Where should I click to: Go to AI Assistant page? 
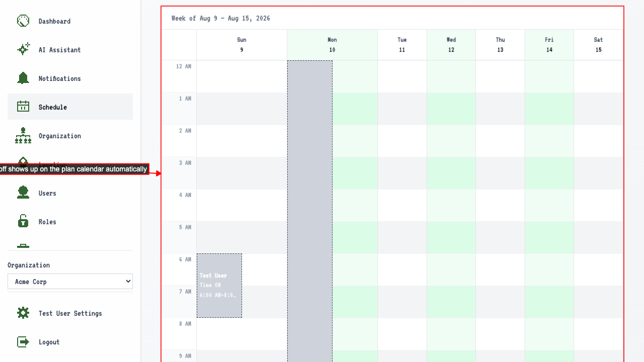(70, 50)
